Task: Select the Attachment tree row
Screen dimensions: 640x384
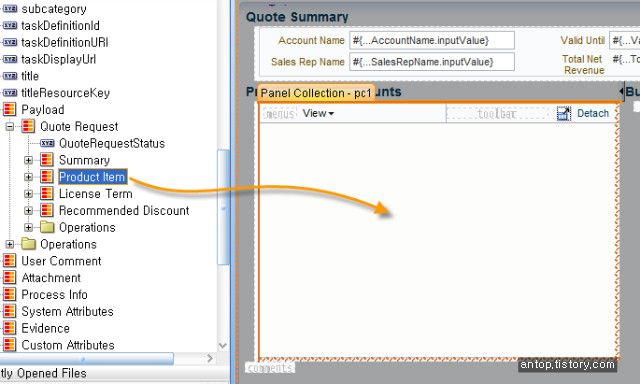Action: [51, 277]
